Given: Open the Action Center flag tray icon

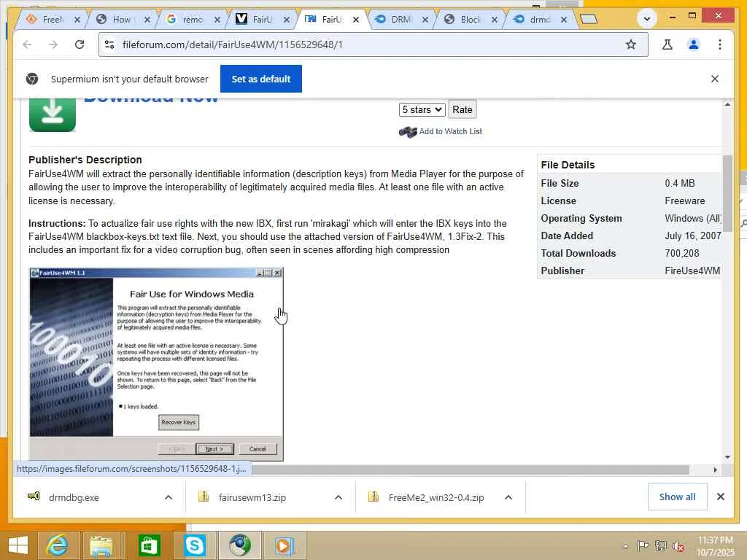Looking at the screenshot, I should (643, 545).
